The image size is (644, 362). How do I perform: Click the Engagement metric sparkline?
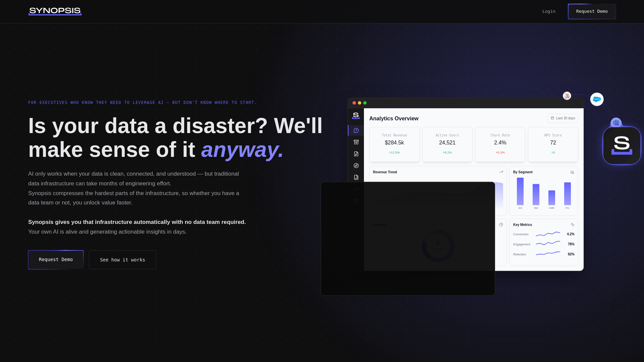click(x=548, y=243)
